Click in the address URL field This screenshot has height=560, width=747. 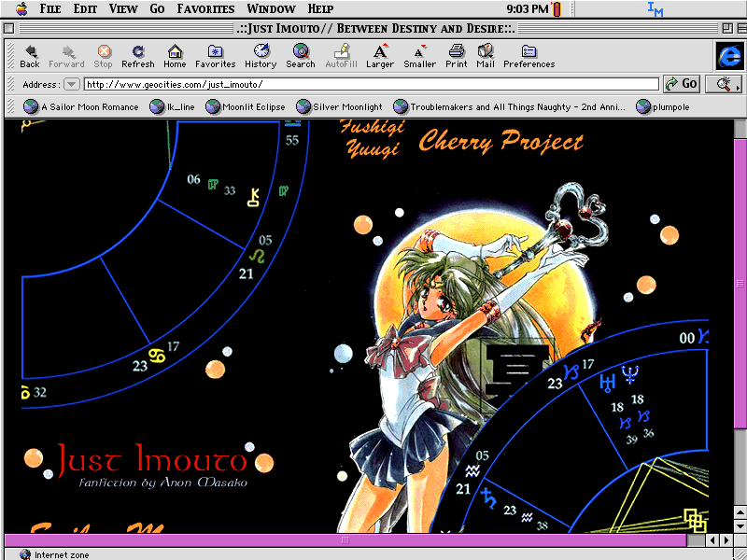pos(371,84)
